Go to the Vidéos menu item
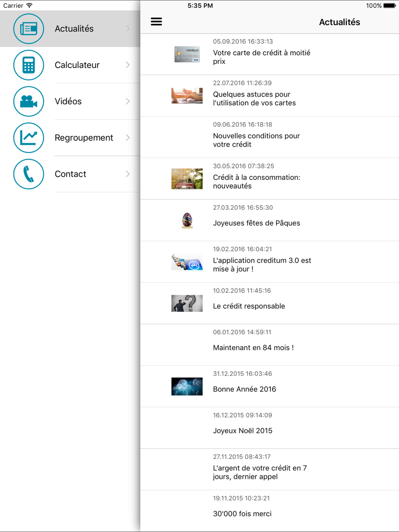This screenshot has width=399, height=532. point(70,101)
